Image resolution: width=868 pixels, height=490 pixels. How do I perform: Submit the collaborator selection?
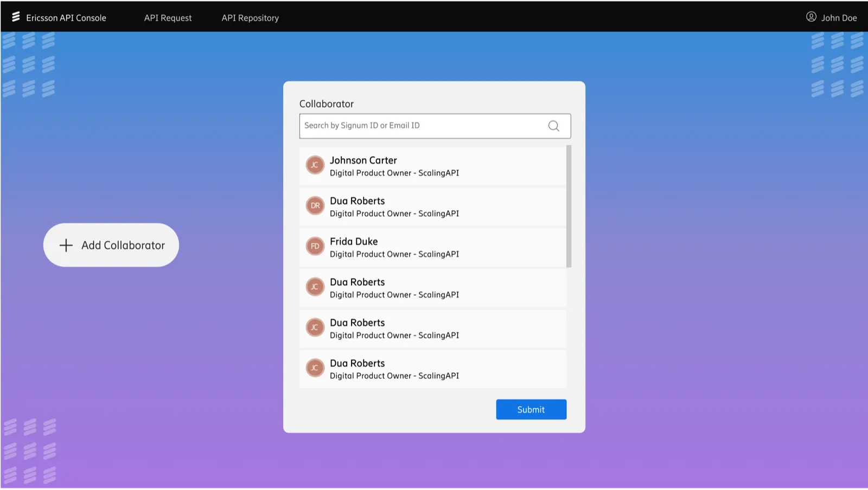[x=531, y=409]
